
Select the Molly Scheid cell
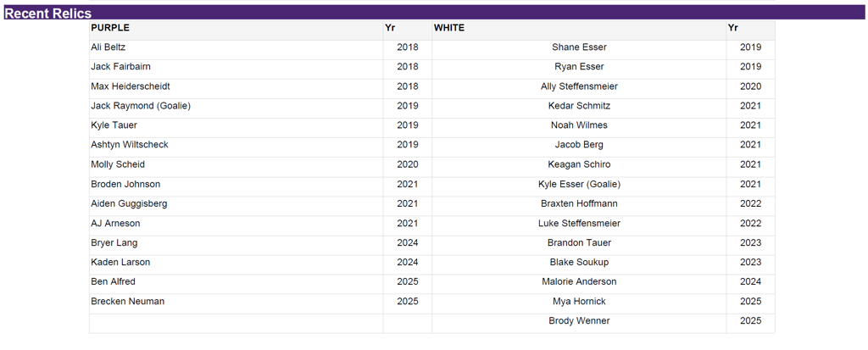click(x=118, y=164)
